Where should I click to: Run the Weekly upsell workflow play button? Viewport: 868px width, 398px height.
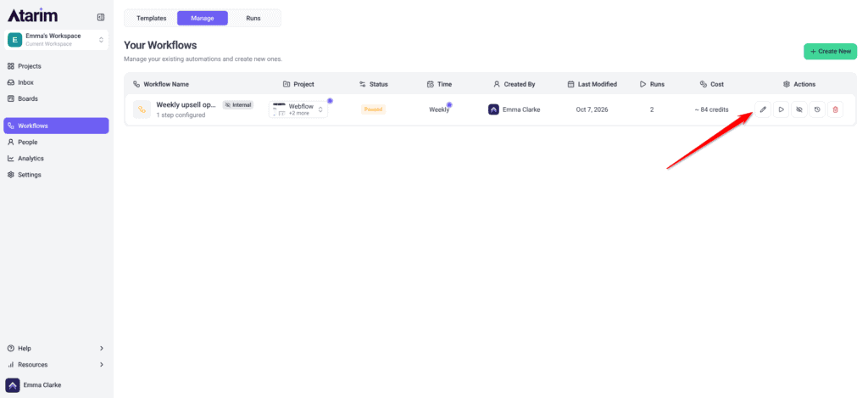click(781, 109)
